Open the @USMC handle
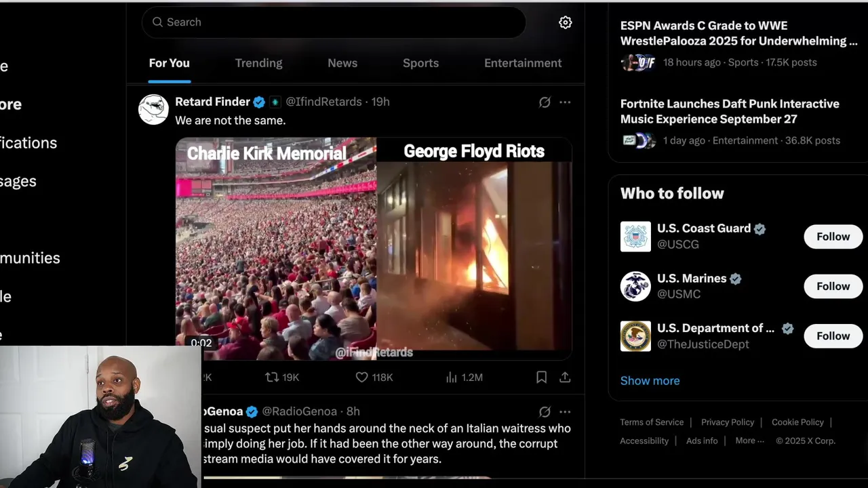Image resolution: width=868 pixels, height=488 pixels. pos(679,294)
